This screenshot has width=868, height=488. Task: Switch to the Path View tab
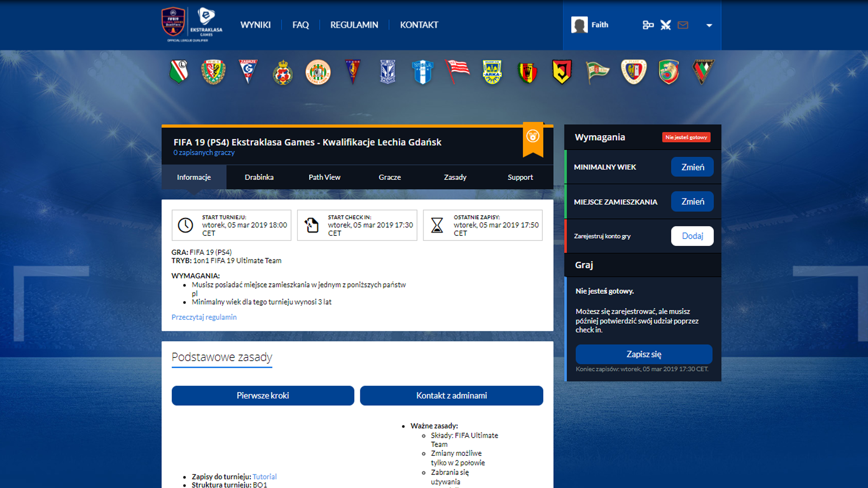(x=325, y=177)
